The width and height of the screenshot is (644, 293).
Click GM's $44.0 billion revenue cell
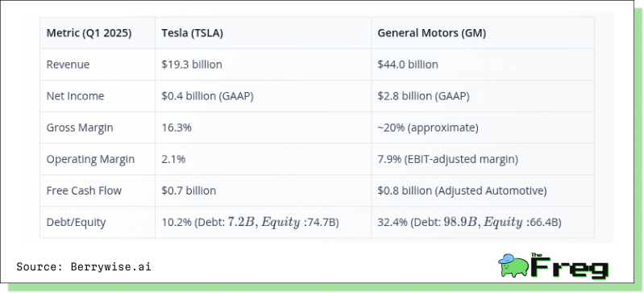click(483, 65)
